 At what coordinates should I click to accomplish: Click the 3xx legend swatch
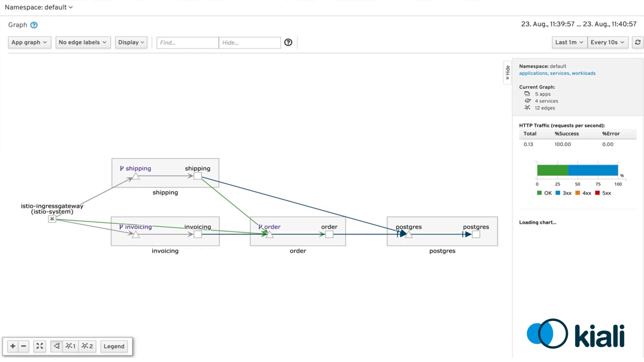pyautogui.click(x=558, y=193)
